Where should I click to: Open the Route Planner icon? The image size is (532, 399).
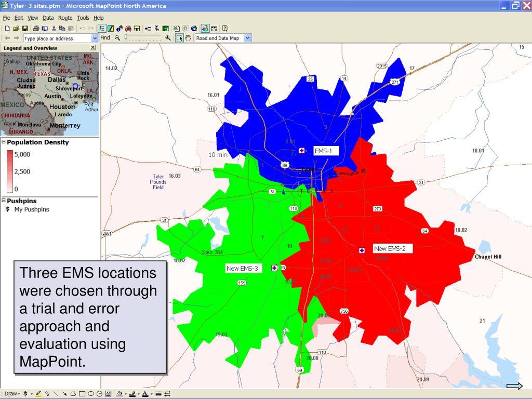(x=110, y=29)
